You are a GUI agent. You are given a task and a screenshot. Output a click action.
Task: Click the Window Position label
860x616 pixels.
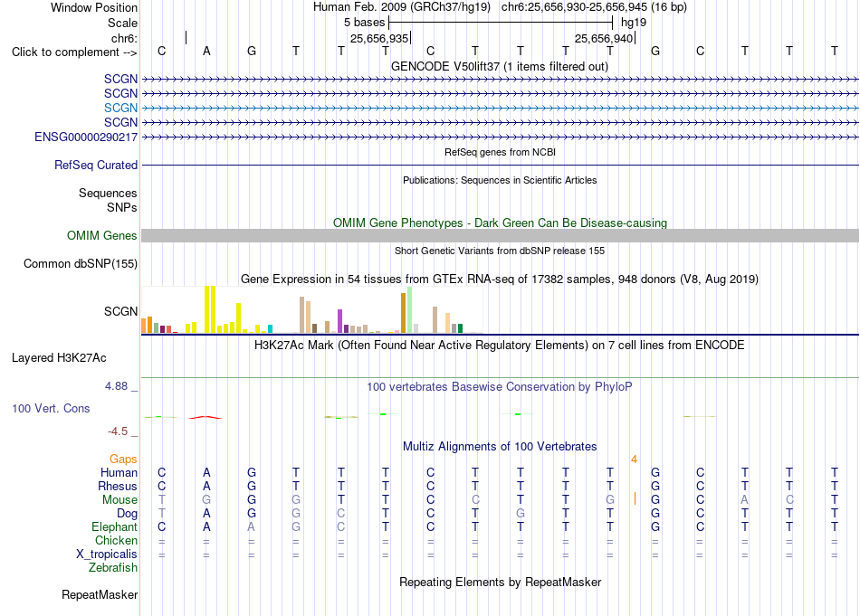click(x=94, y=7)
